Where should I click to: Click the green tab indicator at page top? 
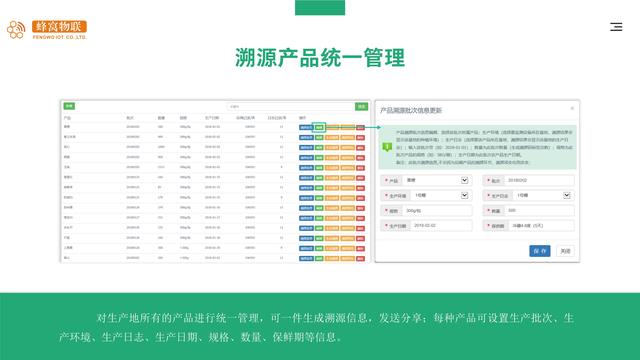click(x=320, y=7)
